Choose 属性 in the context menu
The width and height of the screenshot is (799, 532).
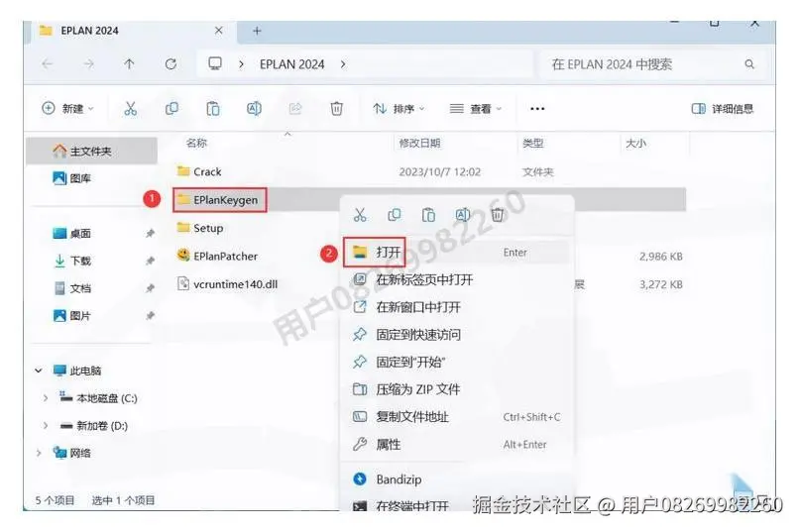pyautogui.click(x=456, y=445)
